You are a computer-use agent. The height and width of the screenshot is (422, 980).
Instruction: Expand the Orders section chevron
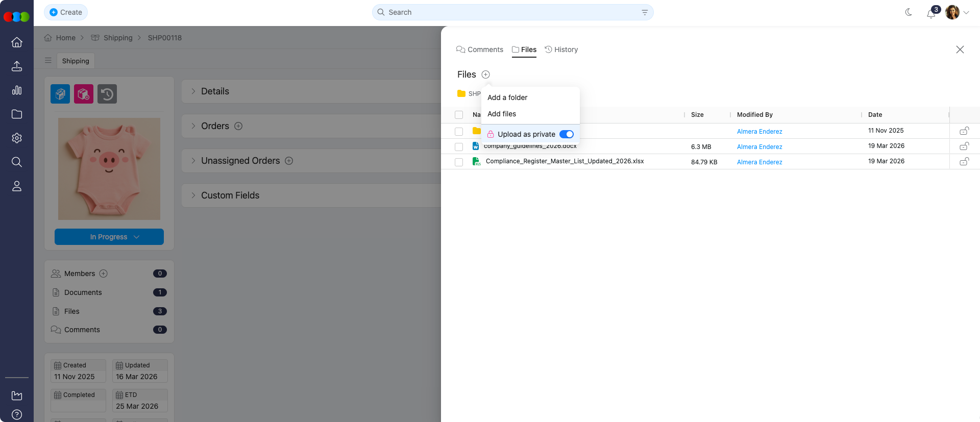pos(193,126)
